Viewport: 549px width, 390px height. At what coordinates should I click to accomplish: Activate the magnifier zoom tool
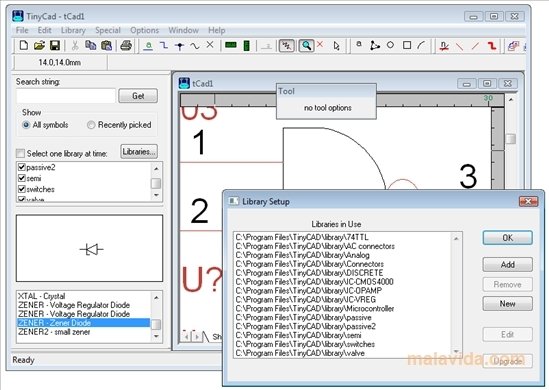pyautogui.click(x=306, y=46)
